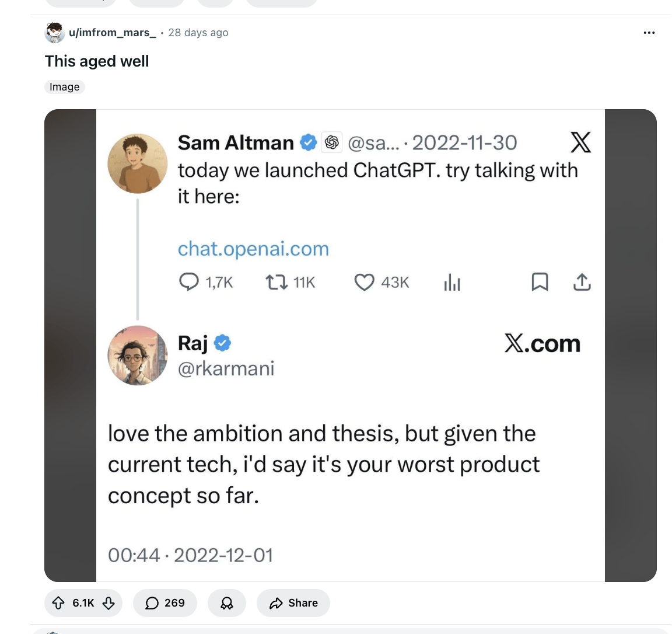Image resolution: width=672 pixels, height=634 pixels.
Task: Click the heart icon showing 43K
Action: (x=365, y=283)
